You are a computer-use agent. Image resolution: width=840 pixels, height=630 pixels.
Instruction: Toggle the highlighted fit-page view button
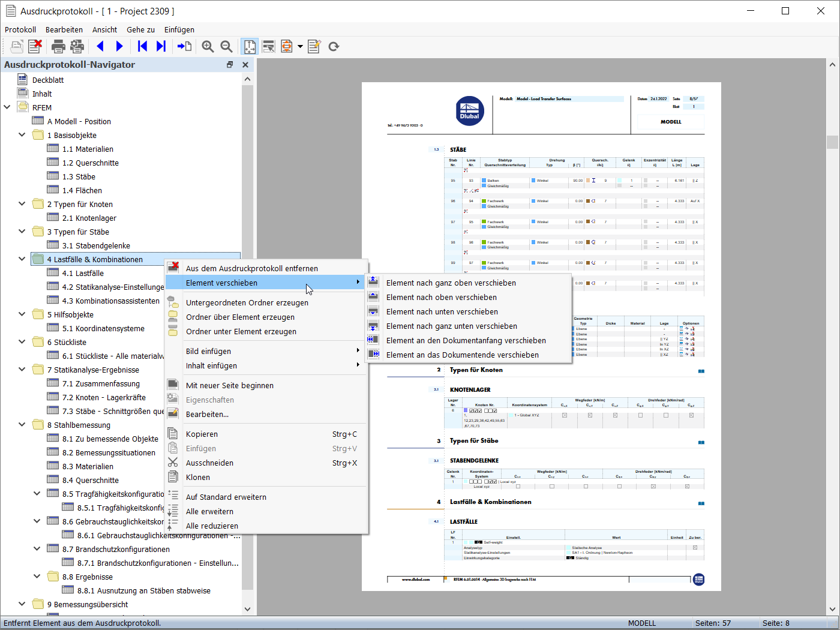click(250, 46)
